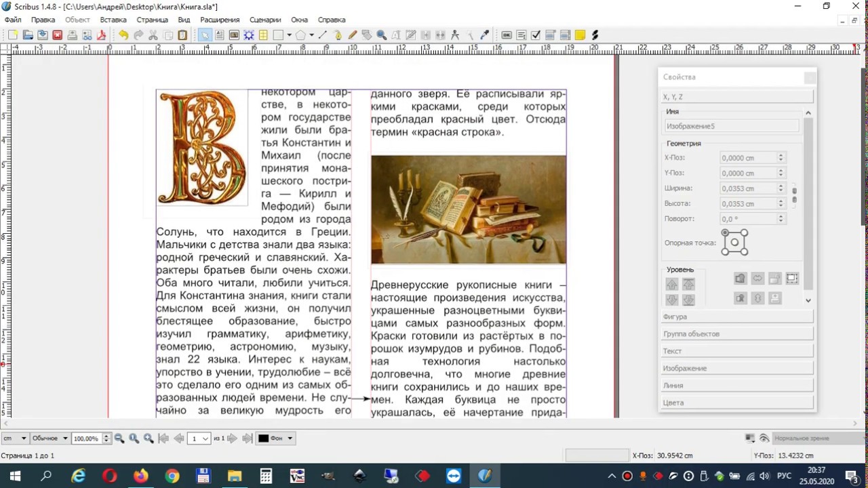Viewport: 868px width, 488px height.
Task: Cut the selection using the scissors icon
Action: click(x=153, y=35)
